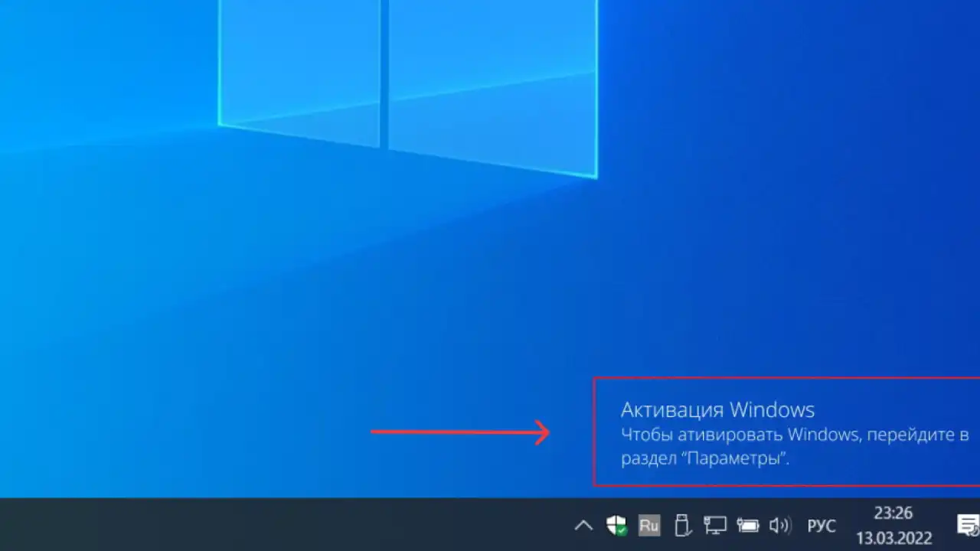Click the Ru keyboard layout tray icon
The image size is (980, 551).
(x=649, y=525)
